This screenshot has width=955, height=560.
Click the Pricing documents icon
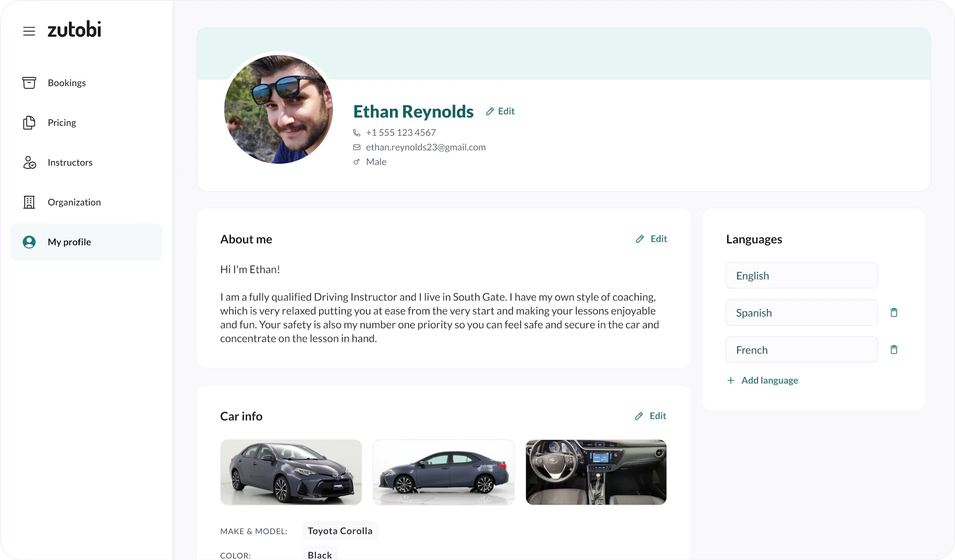click(29, 122)
